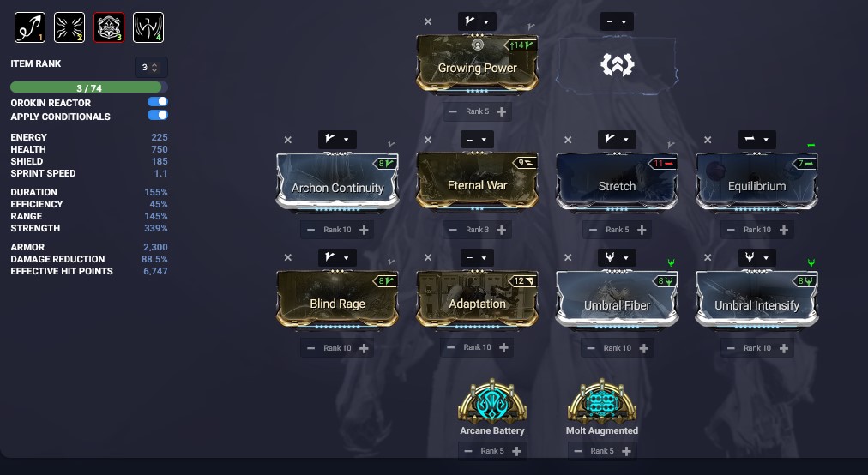Viewport: 868px width, 475px height.
Task: Adjust the Item Rank spinner field
Action: pyautogui.click(x=151, y=68)
